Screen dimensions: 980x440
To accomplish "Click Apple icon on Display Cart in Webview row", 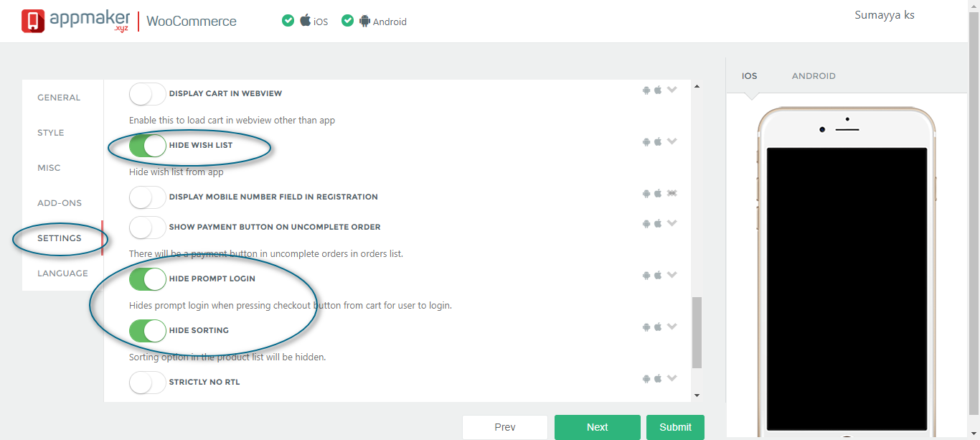I will [658, 90].
